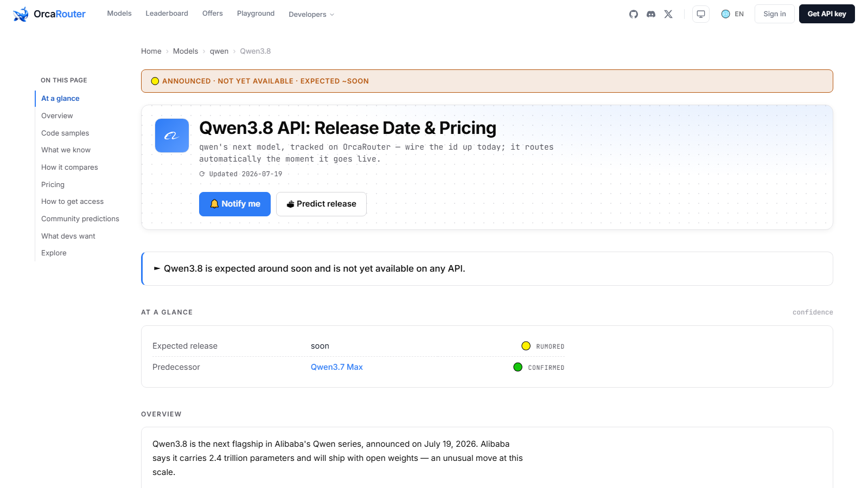
Task: Click the Qwen3.8 breadcrumb text
Action: point(256,51)
